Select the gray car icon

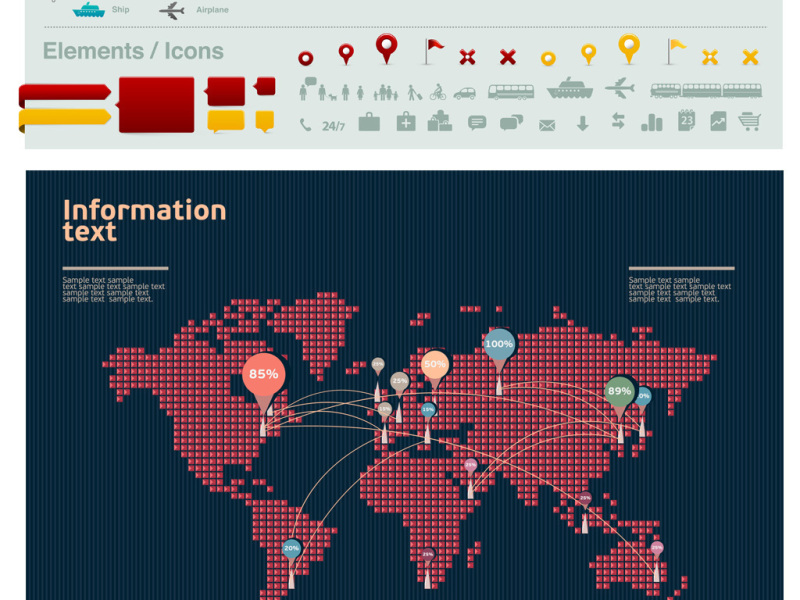[x=465, y=93]
